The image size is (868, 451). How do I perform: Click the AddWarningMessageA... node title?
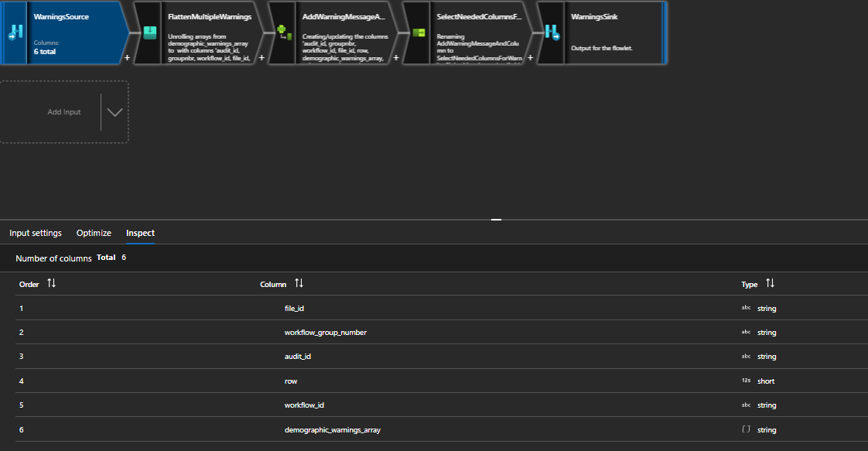click(x=343, y=16)
